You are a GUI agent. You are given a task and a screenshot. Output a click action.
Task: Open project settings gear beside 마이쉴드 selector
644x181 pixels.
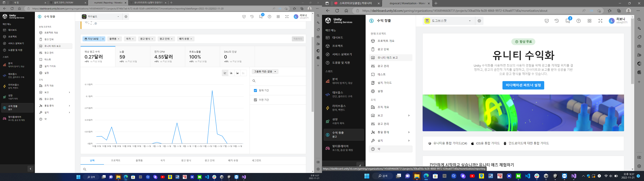click(x=126, y=17)
